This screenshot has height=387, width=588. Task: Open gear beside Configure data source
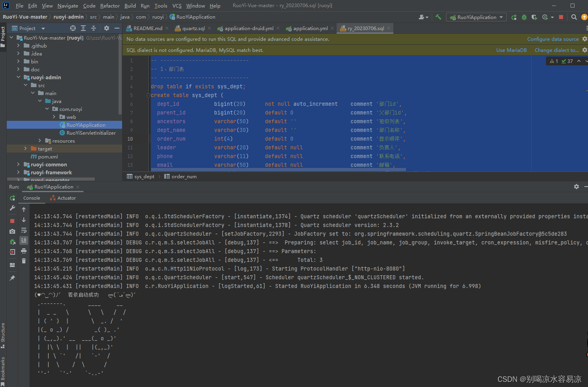tap(584, 39)
